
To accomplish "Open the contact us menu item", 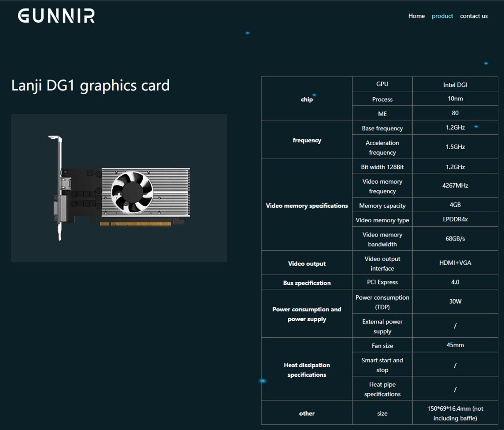I will pos(474,16).
